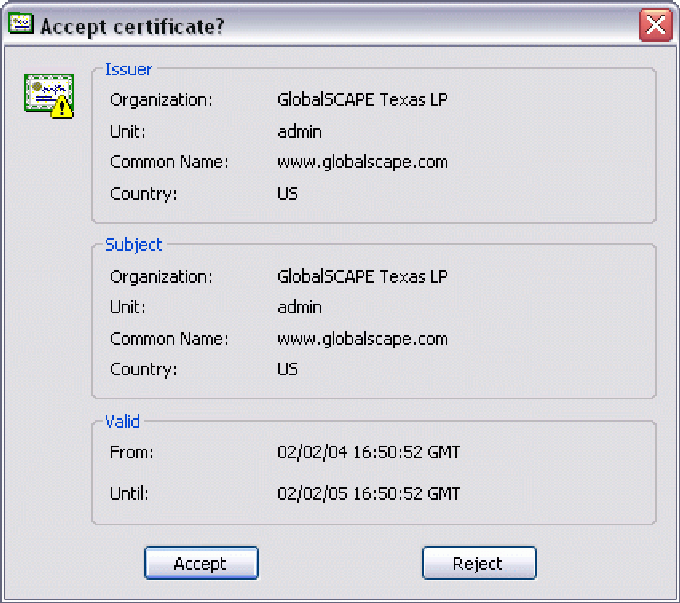This screenshot has height=603, width=680.
Task: Click the Accept button
Action: click(201, 563)
